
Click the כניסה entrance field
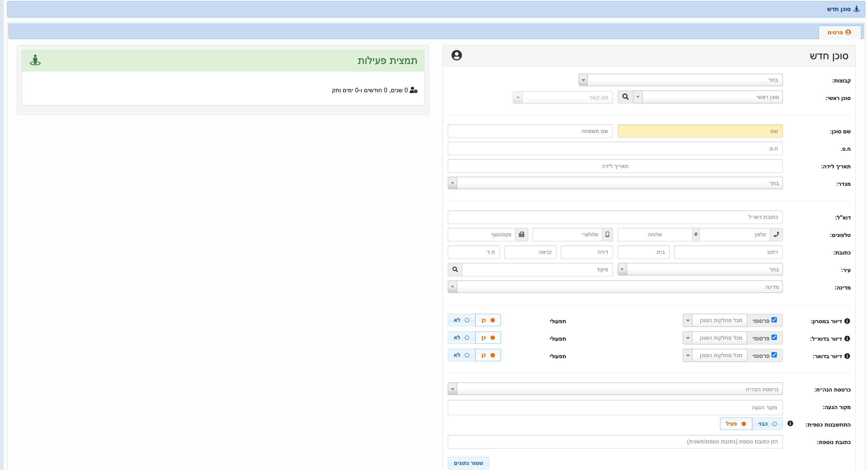tap(530, 252)
